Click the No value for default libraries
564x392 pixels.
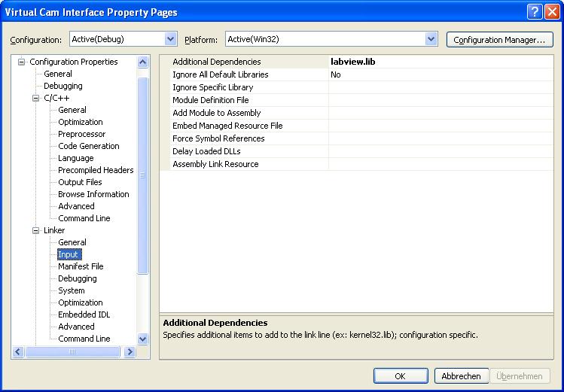441,74
